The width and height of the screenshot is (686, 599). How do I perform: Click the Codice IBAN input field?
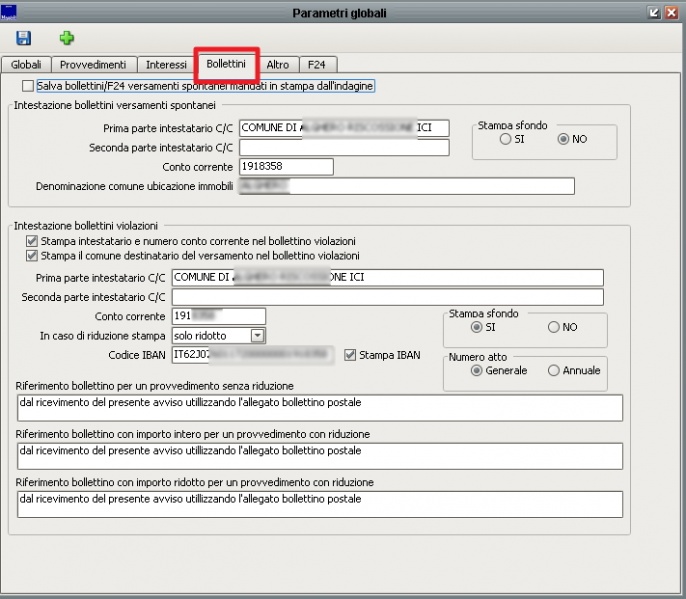pyautogui.click(x=254, y=354)
